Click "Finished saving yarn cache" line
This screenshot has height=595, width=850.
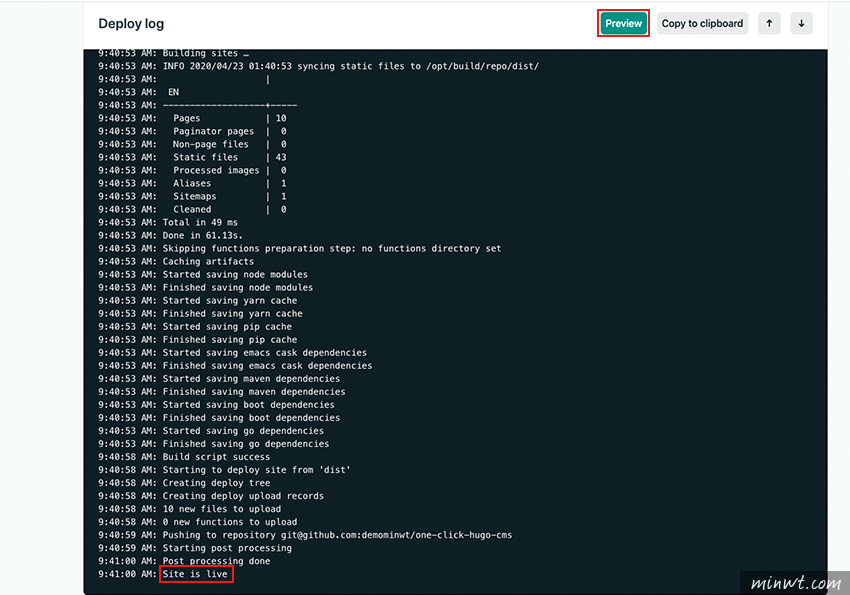200,314
